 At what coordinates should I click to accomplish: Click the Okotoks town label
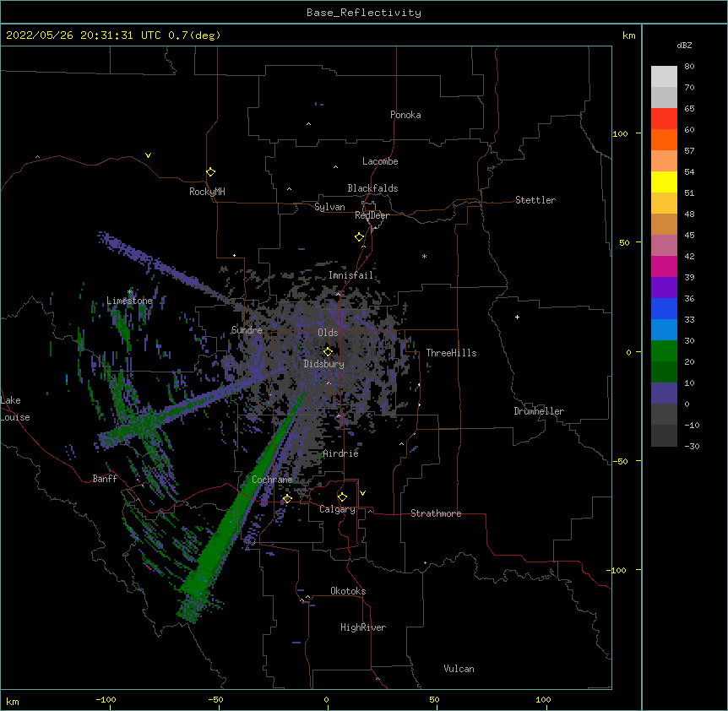pos(348,591)
